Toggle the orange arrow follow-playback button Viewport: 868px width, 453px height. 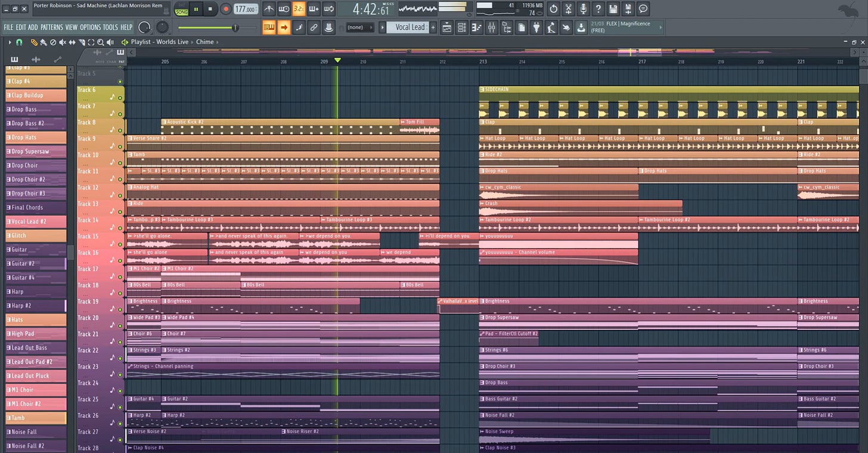pos(284,27)
